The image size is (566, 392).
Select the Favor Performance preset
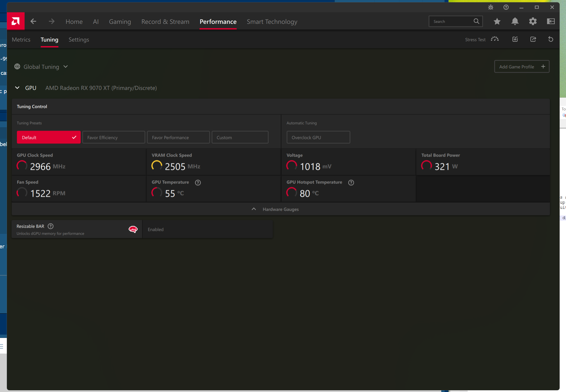(178, 137)
